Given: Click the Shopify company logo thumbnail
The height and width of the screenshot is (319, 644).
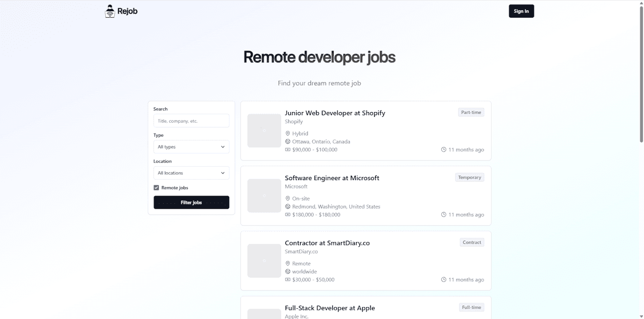Looking at the screenshot, I should tap(264, 130).
